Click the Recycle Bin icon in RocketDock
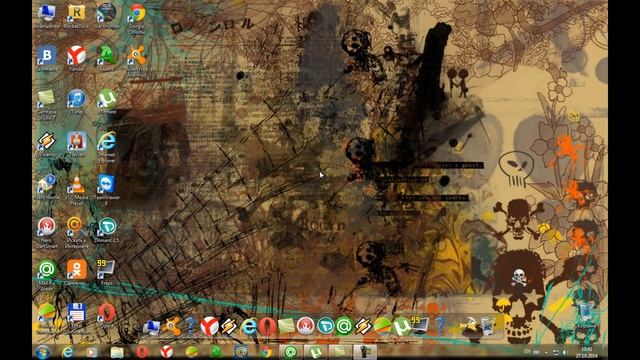Viewport: 640px width, 360px height. 488,327
